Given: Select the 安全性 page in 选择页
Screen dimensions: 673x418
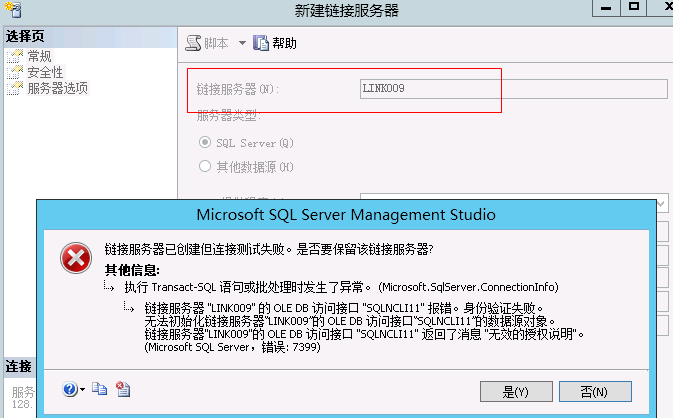Looking at the screenshot, I should pos(45,72).
